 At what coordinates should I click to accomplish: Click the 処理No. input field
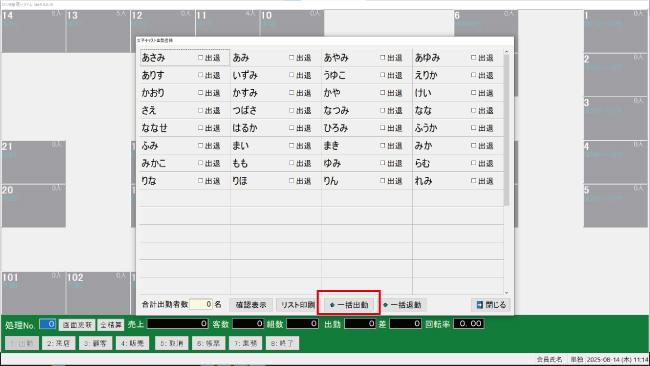click(x=48, y=324)
